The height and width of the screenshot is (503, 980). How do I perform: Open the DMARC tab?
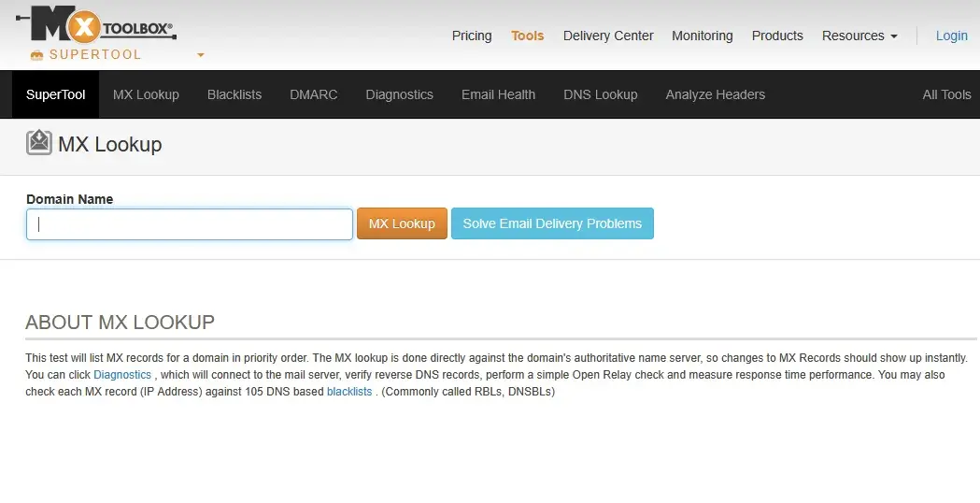pyautogui.click(x=314, y=94)
